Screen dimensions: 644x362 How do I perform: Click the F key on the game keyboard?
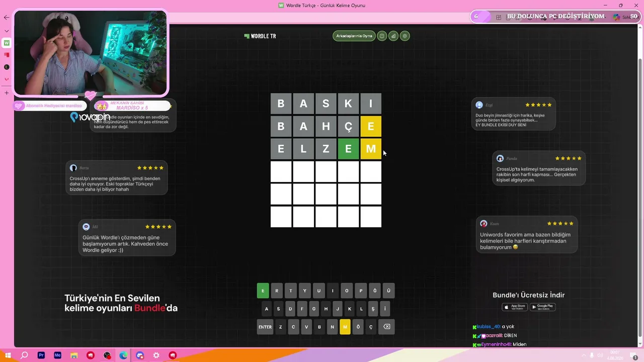point(302,309)
